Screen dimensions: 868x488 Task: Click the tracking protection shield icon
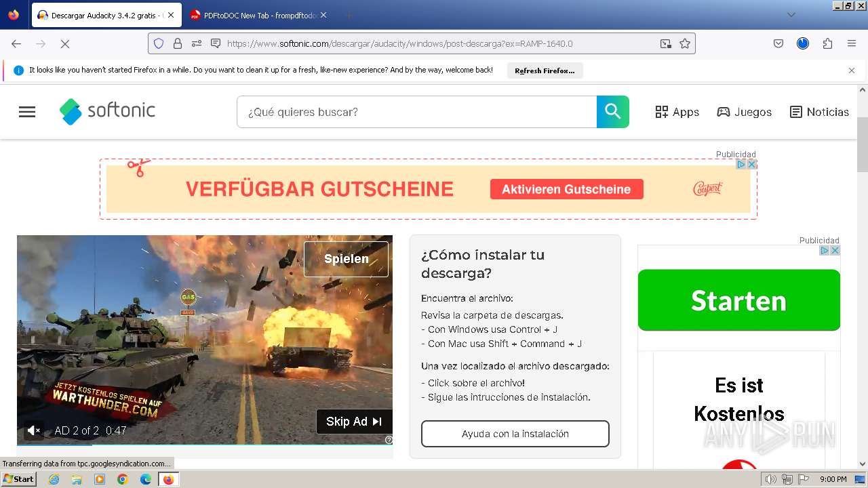coord(159,43)
